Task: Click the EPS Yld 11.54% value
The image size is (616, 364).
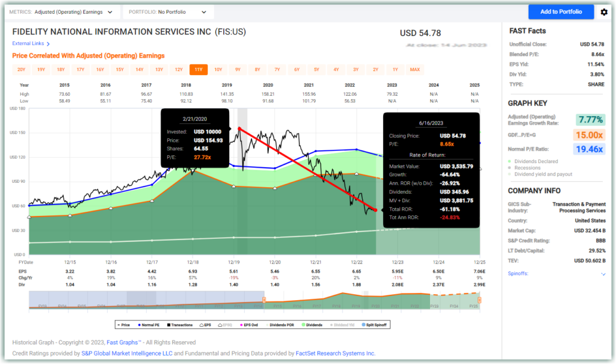Action: pyautogui.click(x=596, y=64)
